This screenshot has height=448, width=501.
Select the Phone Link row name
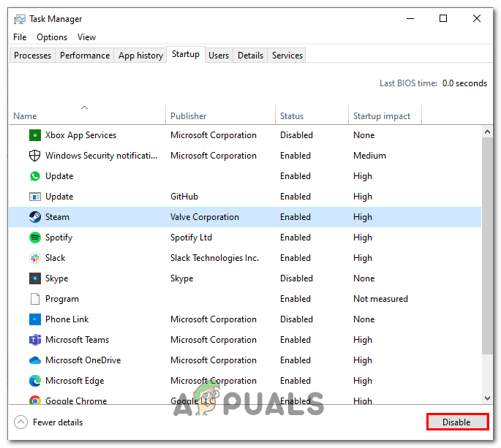[x=67, y=319]
